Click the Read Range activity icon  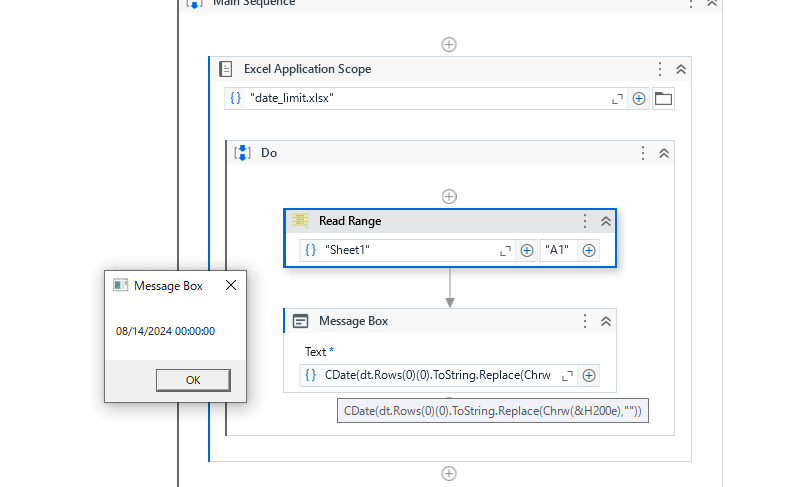pyautogui.click(x=300, y=221)
